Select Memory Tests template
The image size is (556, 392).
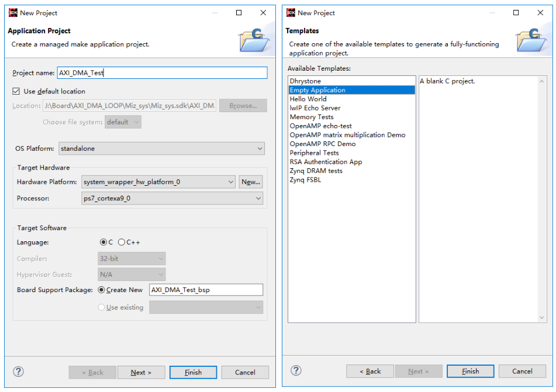(312, 117)
